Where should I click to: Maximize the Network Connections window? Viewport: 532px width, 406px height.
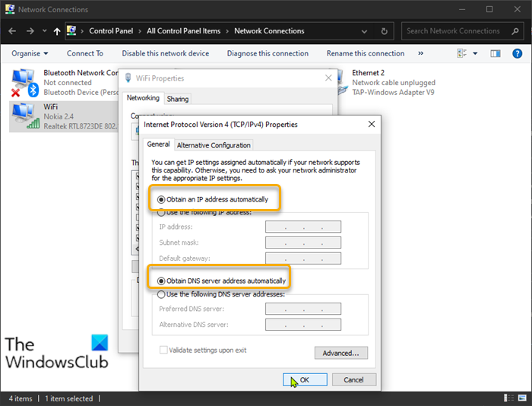(489, 9)
